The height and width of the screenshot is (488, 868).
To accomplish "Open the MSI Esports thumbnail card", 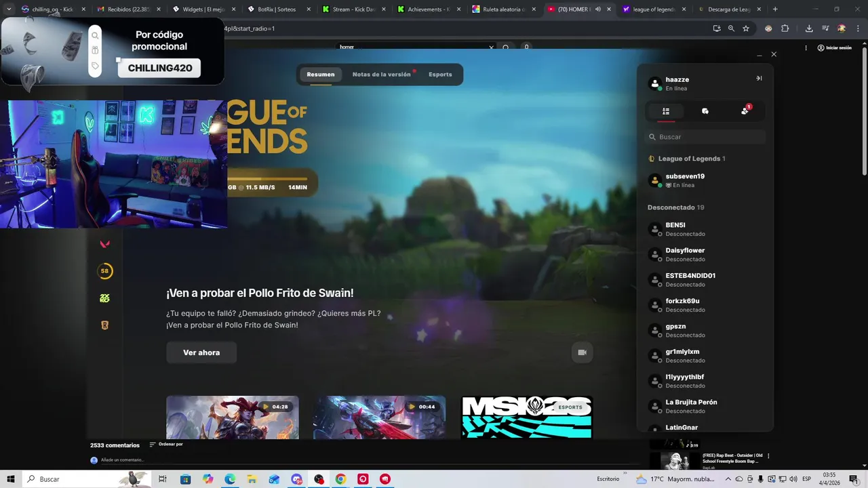I will coord(527,418).
